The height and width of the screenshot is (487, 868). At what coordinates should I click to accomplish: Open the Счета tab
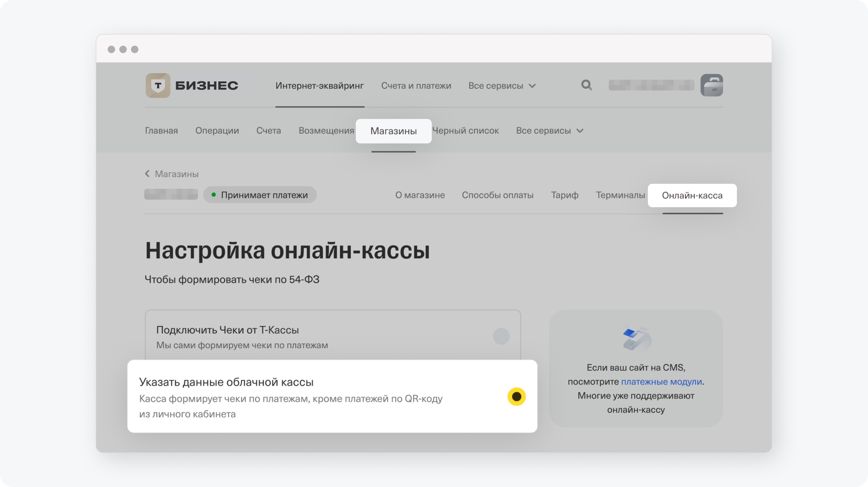tap(269, 131)
